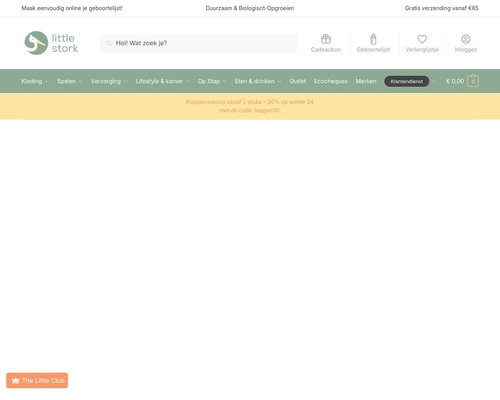The width and height of the screenshot is (500, 400).
Task: Click the Koppelverkoop promo banner text
Action: coord(250,106)
